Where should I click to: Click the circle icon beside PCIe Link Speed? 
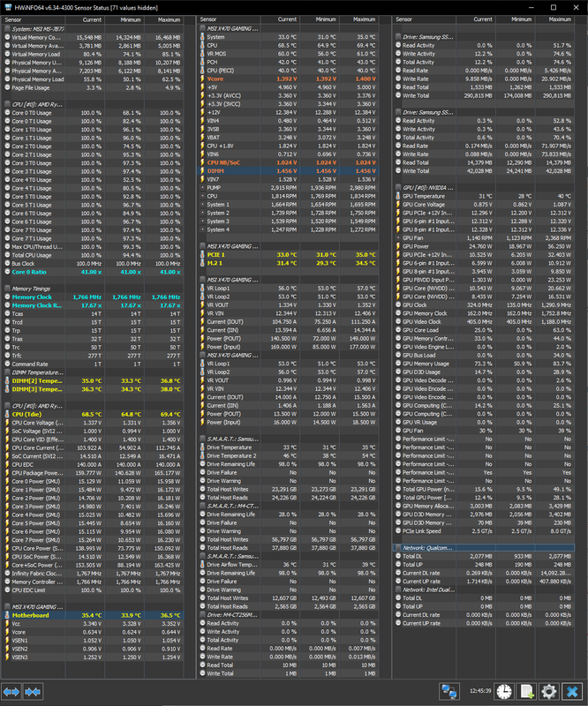(x=398, y=531)
